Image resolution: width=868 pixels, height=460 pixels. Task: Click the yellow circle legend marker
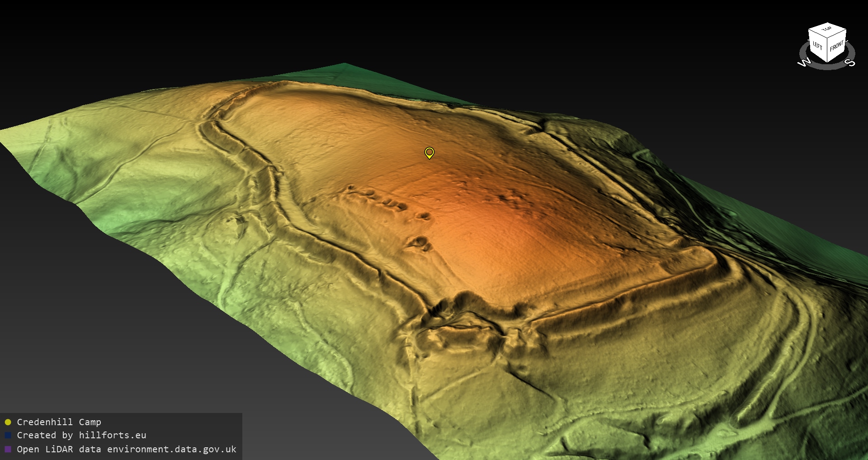[x=8, y=422]
